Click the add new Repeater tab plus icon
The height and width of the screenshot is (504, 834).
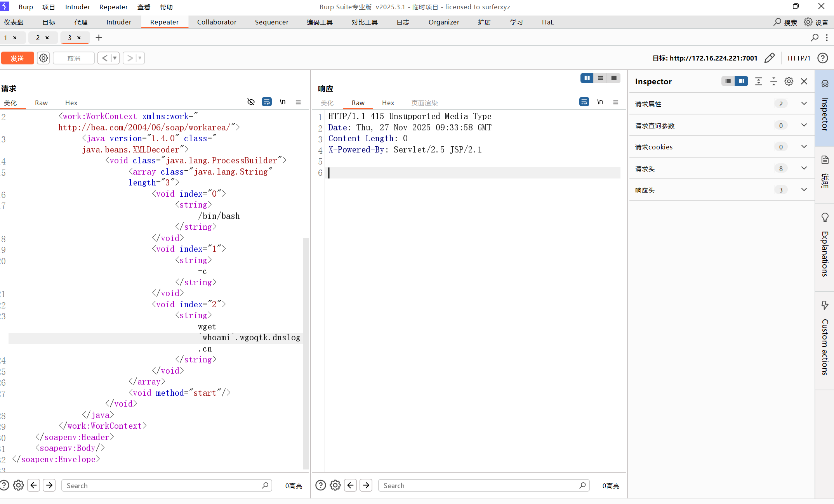(99, 38)
